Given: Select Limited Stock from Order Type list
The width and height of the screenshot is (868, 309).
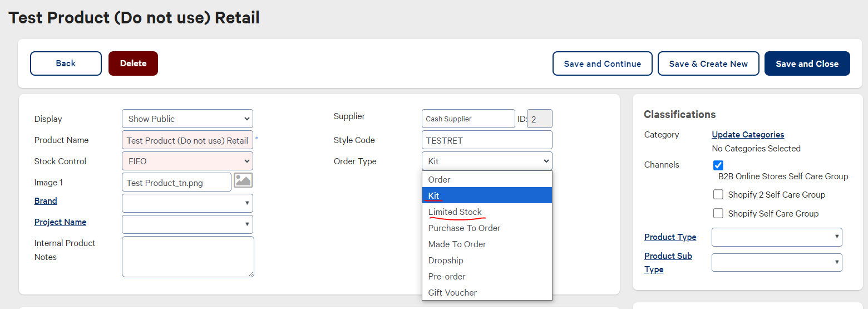Looking at the screenshot, I should 455,212.
